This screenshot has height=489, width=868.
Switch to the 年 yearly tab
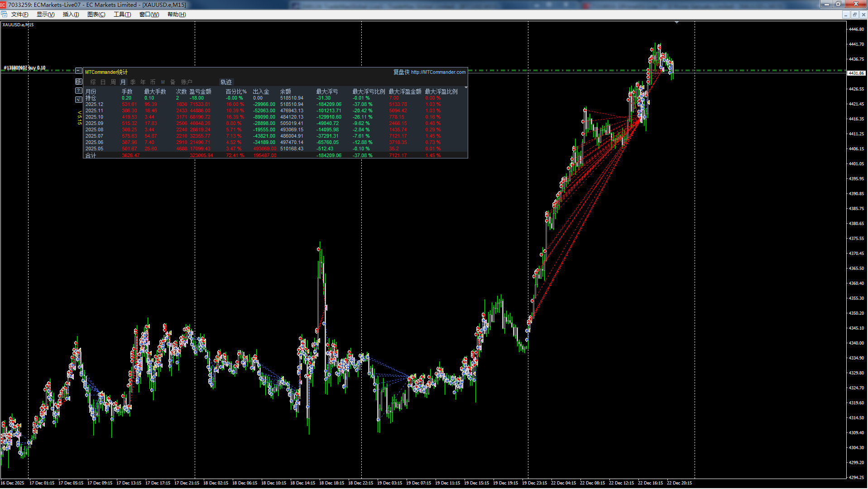click(x=143, y=82)
